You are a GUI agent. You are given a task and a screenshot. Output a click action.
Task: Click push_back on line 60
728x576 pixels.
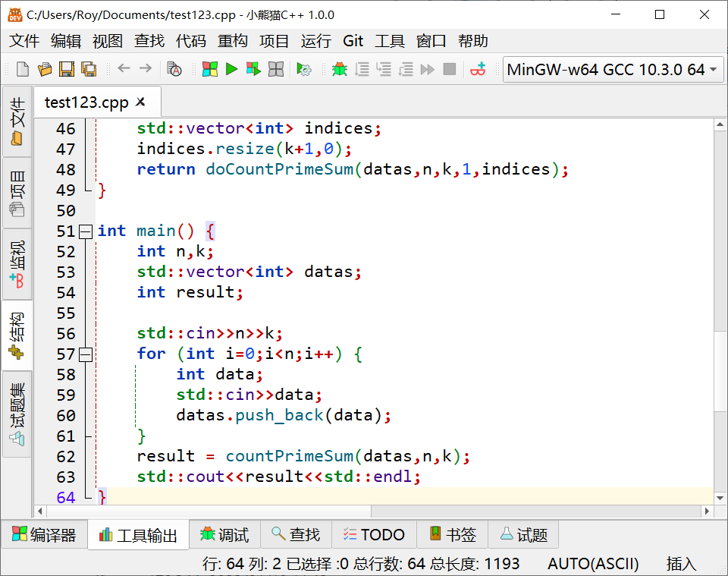pos(280,416)
